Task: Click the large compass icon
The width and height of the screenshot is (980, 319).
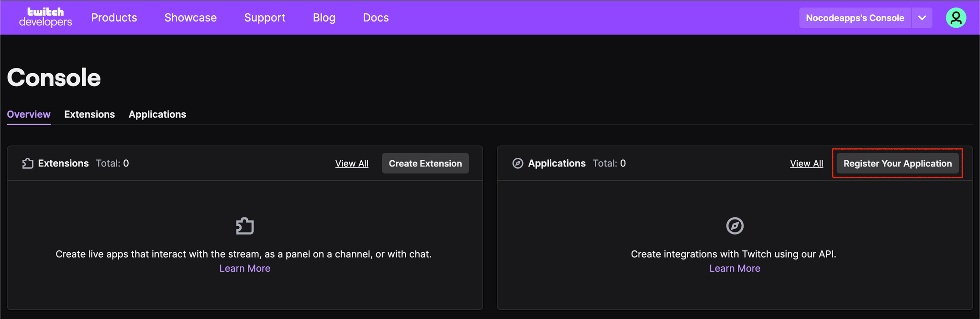Action: coord(735,226)
